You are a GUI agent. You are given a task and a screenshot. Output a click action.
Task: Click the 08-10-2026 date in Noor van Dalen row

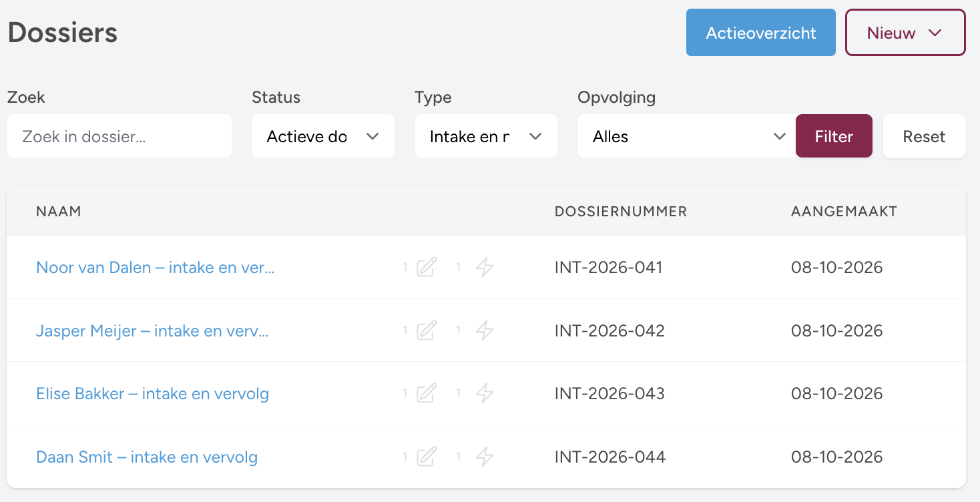click(837, 268)
